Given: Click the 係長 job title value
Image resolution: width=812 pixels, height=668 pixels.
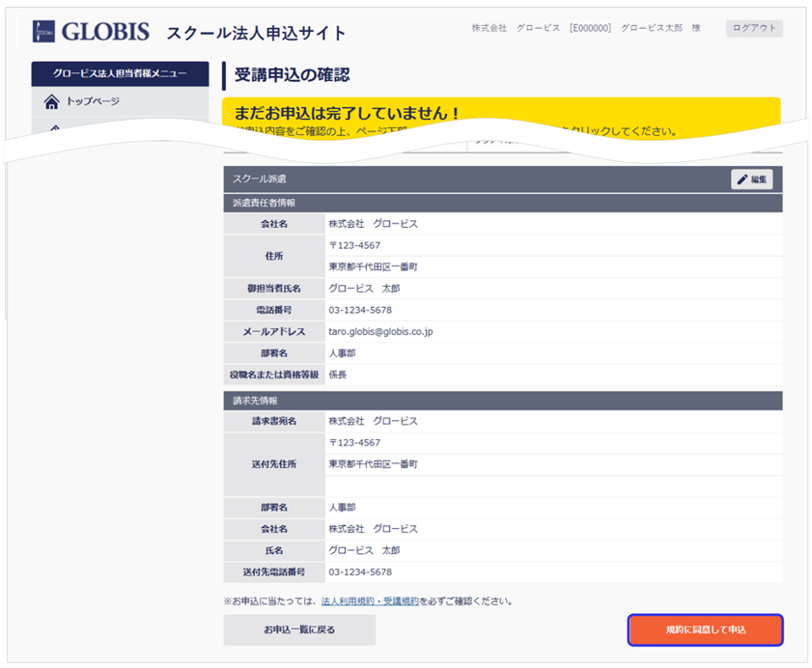Looking at the screenshot, I should (338, 375).
